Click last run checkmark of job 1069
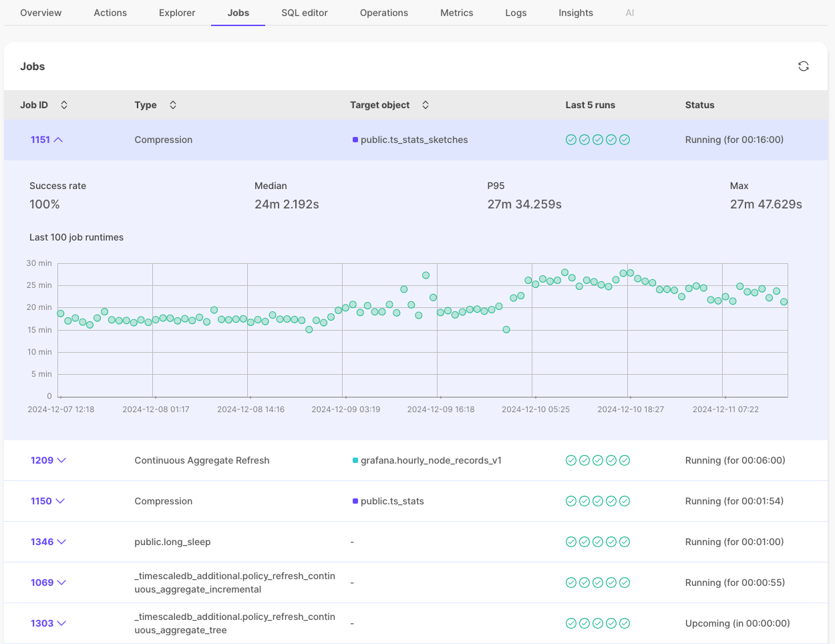The height and width of the screenshot is (644, 835). point(625,583)
